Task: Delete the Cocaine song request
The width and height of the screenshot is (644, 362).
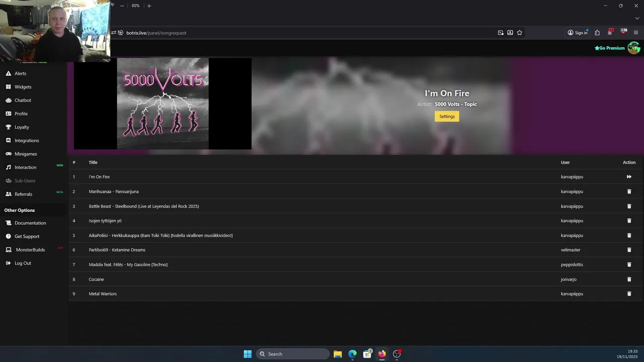Action: 629,279
